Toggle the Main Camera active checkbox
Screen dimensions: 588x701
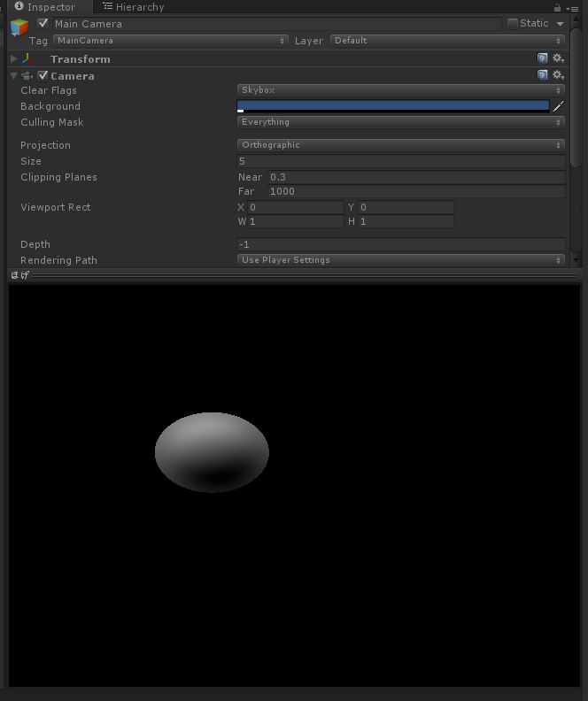[43, 23]
